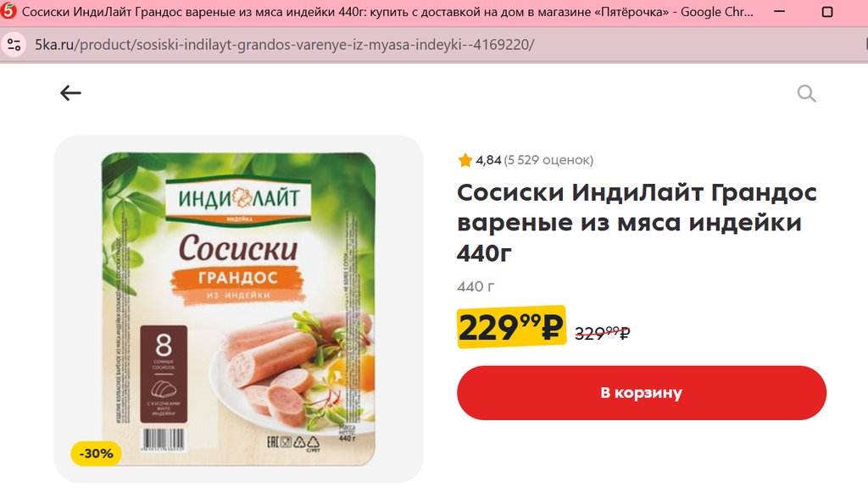Click the crossed-out 329.99 ₽ old price
Image resolution: width=868 pixels, height=488 pixels.
tap(603, 333)
